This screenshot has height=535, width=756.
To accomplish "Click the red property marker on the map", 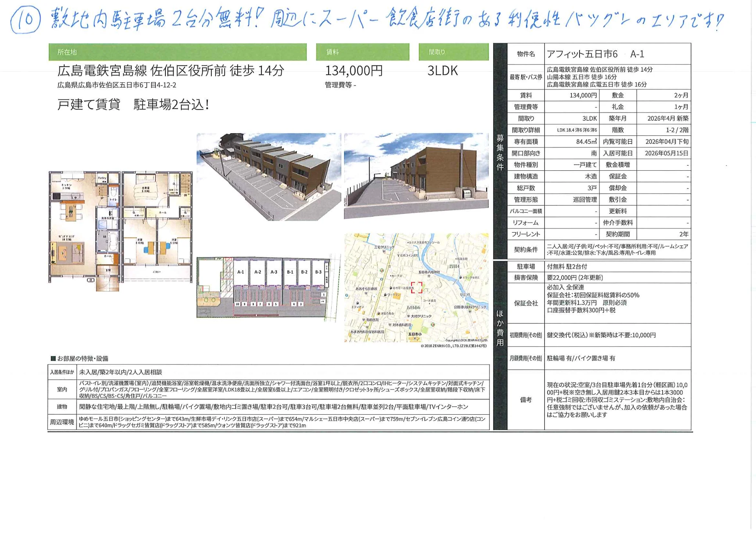I will pos(417,287).
